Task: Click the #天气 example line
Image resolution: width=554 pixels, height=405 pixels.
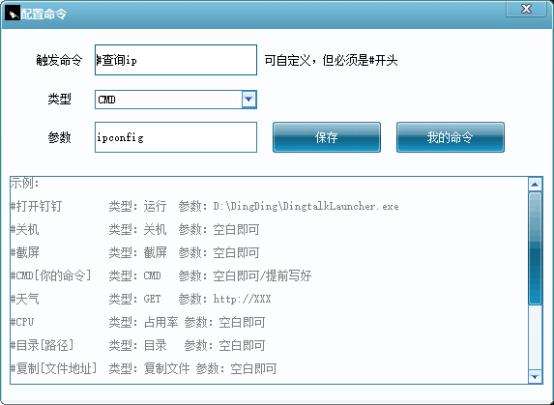Action: coord(141,299)
